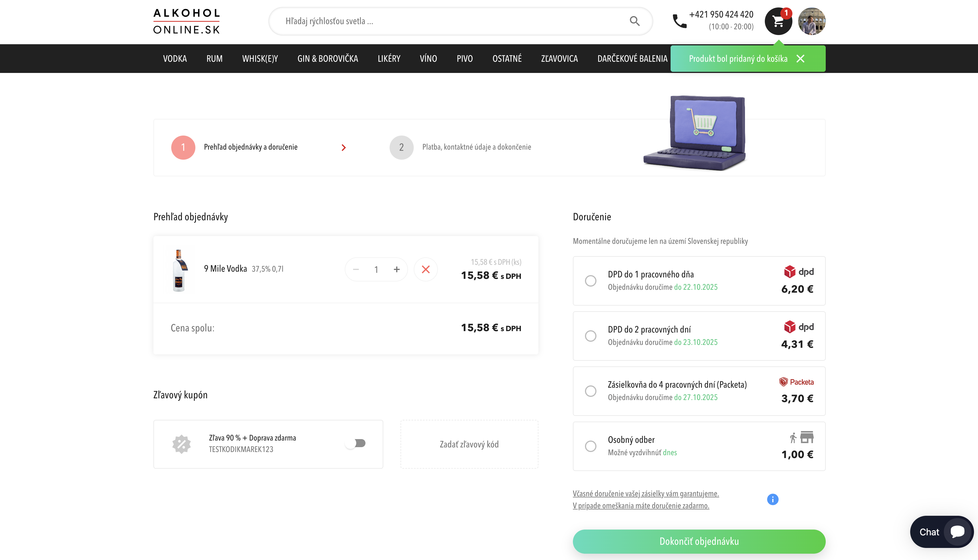This screenshot has height=560, width=978.
Task: Select DPD do 1 pracovného dňa
Action: pos(591,281)
